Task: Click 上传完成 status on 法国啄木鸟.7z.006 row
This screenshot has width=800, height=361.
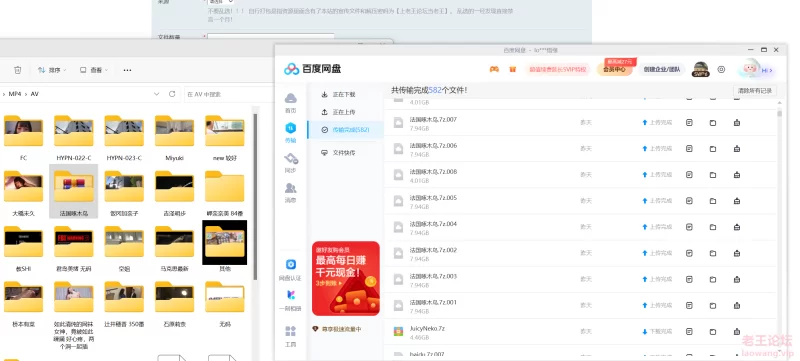Action: 657,148
